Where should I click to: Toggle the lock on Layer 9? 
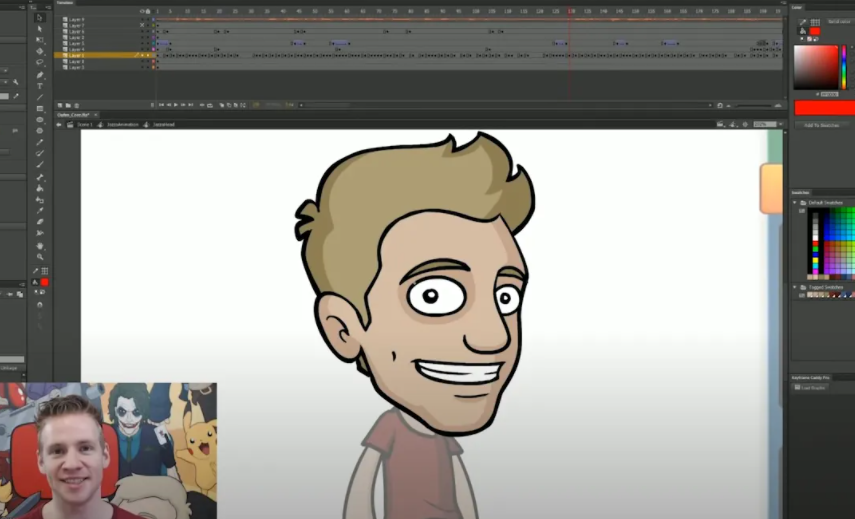(149, 20)
